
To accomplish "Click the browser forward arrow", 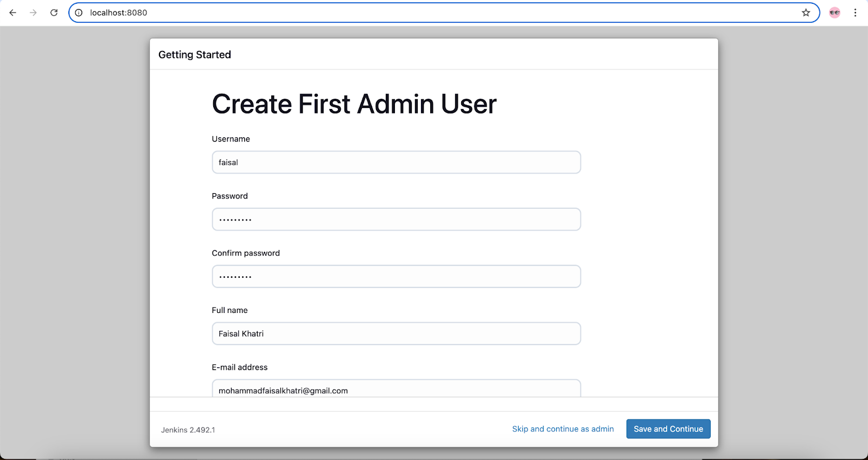I will [33, 12].
